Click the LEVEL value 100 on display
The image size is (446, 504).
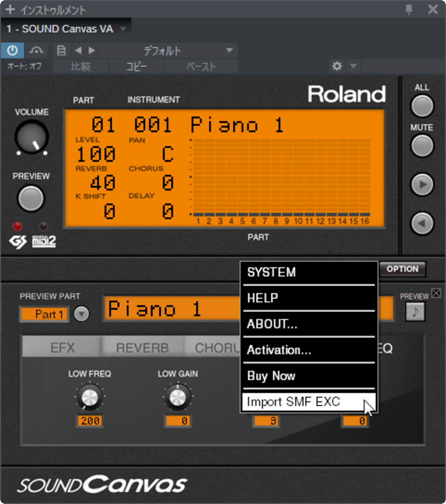[x=96, y=154]
